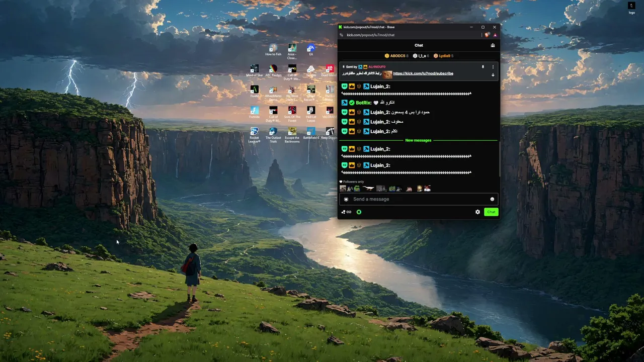The height and width of the screenshot is (362, 644).
Task: Collapse the pinned message with down arrow
Action: tap(493, 75)
